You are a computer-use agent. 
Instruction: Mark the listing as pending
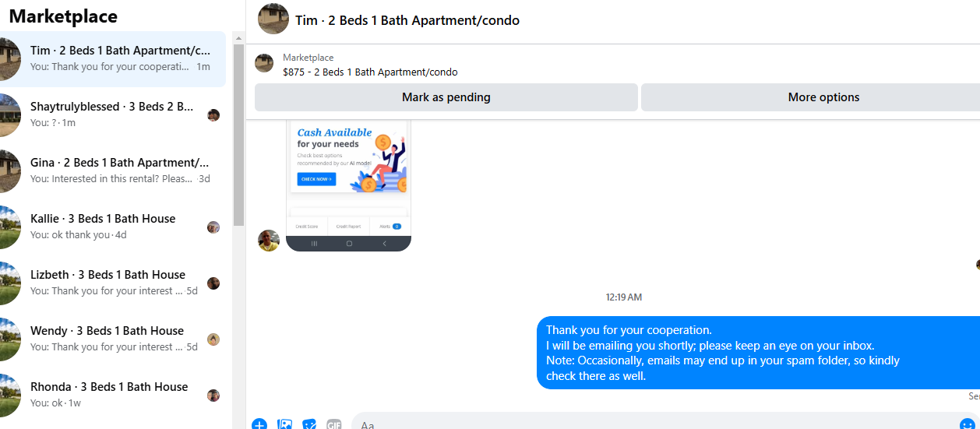coord(446,97)
